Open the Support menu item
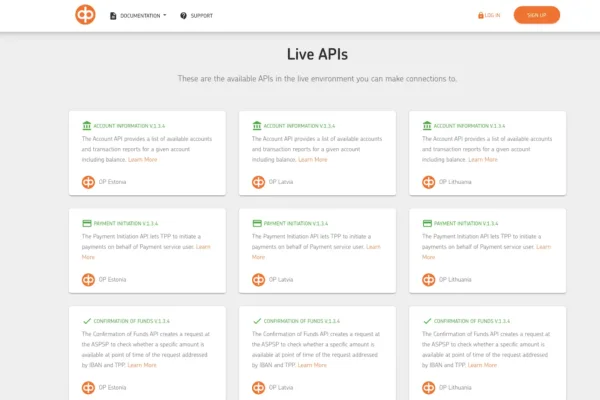 click(x=196, y=16)
